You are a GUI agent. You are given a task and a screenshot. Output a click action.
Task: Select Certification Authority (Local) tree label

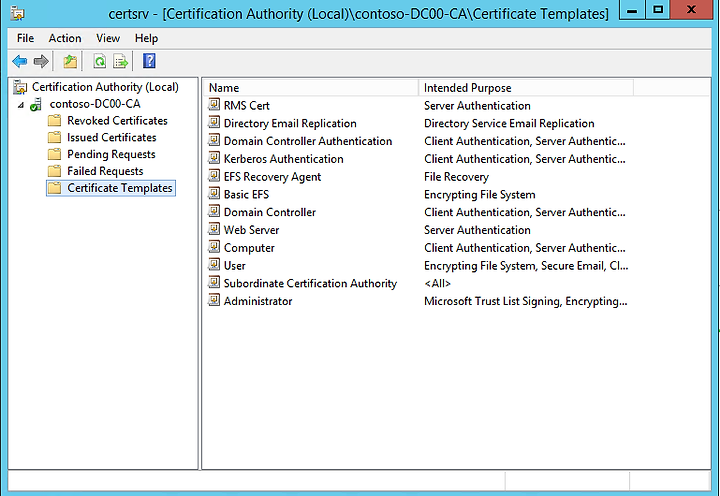(105, 87)
